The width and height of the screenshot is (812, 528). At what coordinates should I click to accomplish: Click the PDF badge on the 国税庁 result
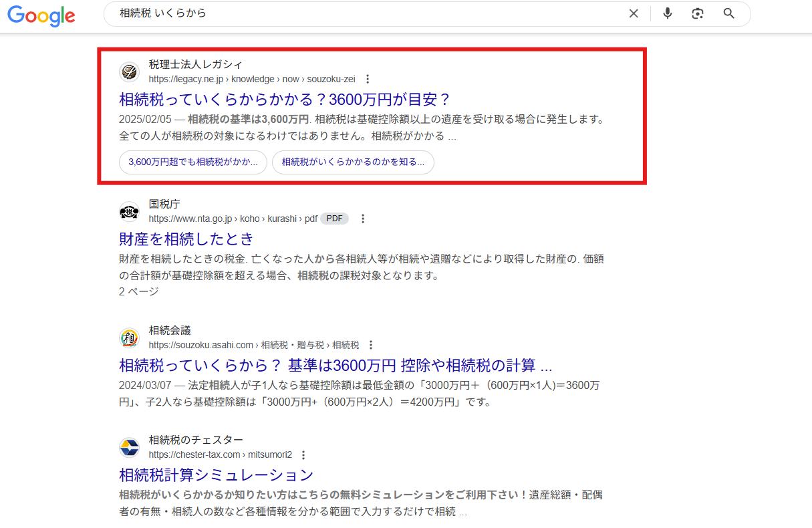point(334,219)
